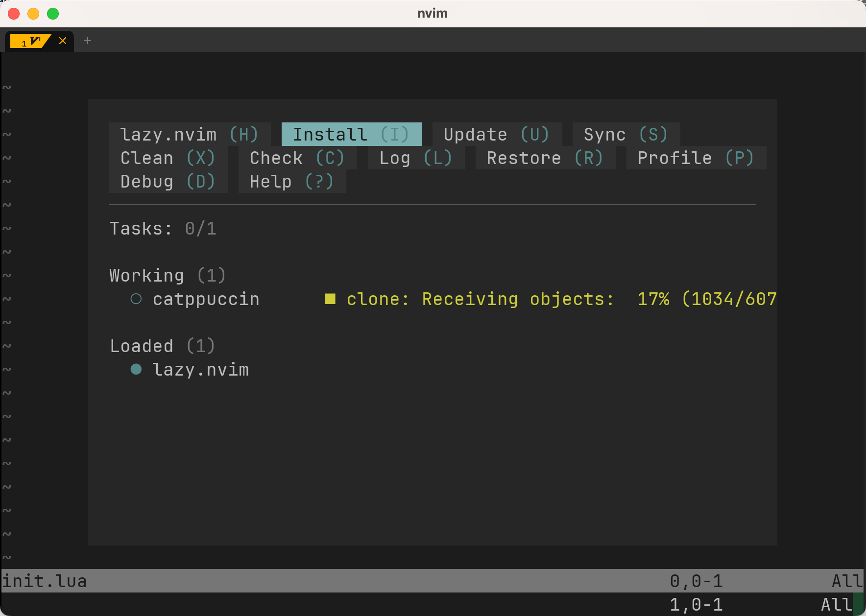Open the lazy.nvim (H) home tab
The height and width of the screenshot is (616, 866).
pyautogui.click(x=189, y=134)
